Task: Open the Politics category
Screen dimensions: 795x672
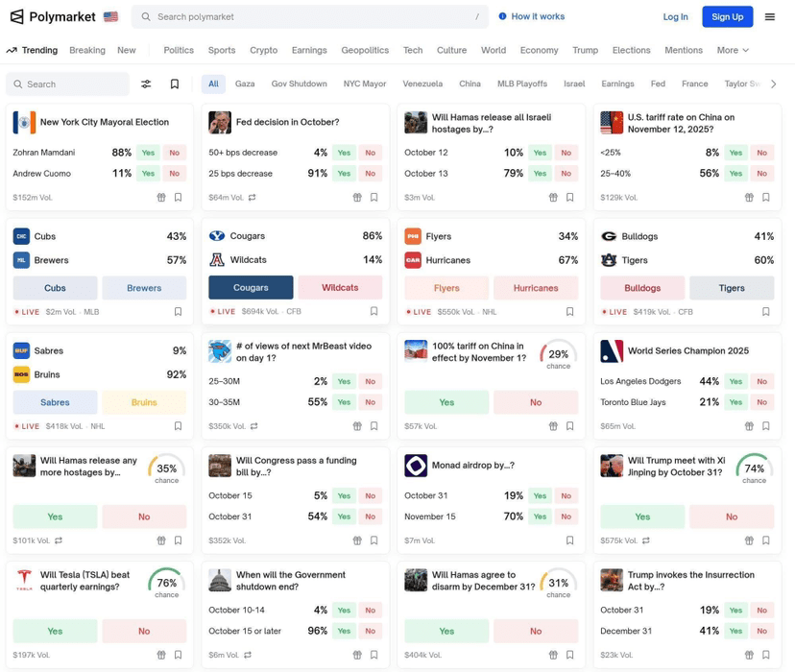Action: pyautogui.click(x=179, y=50)
